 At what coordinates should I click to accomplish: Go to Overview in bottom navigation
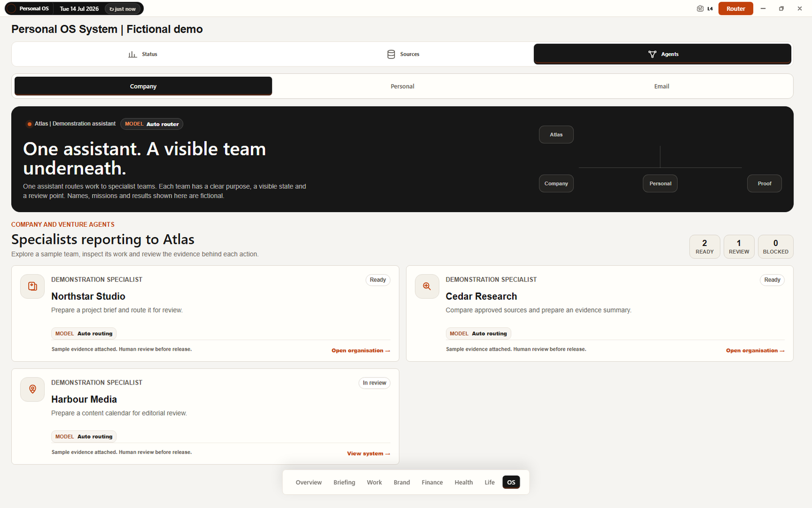[308, 483]
